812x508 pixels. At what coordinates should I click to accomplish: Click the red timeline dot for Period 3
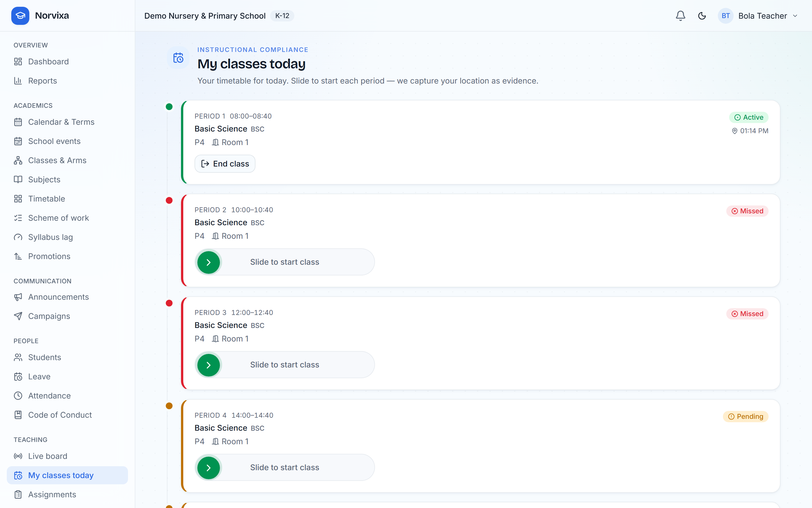pos(169,303)
